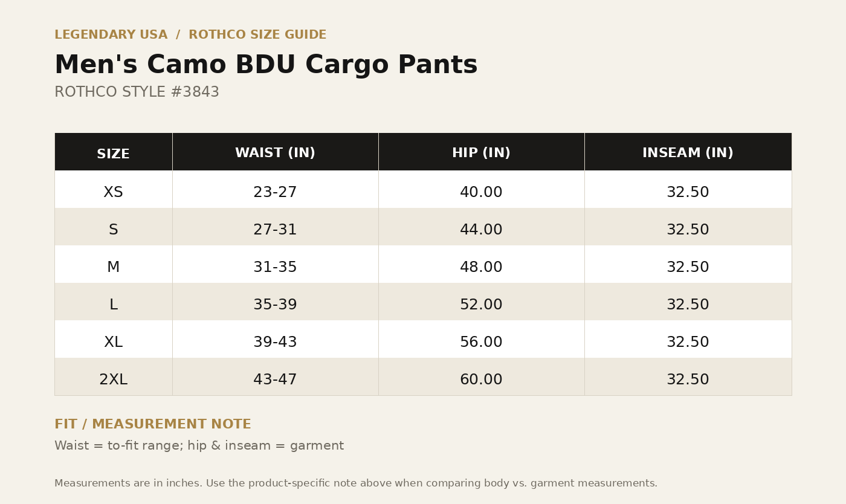Select the 2XL size row label

tap(114, 380)
